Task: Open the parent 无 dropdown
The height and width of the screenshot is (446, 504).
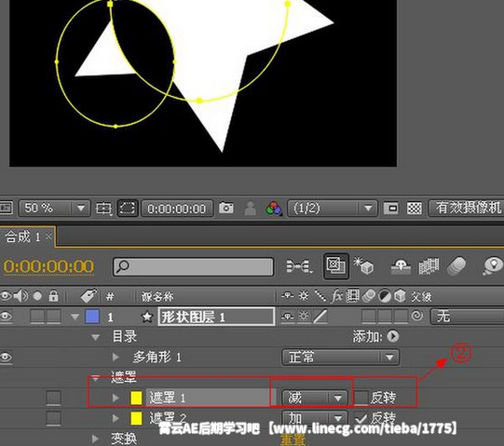Action: pyautogui.click(x=467, y=317)
